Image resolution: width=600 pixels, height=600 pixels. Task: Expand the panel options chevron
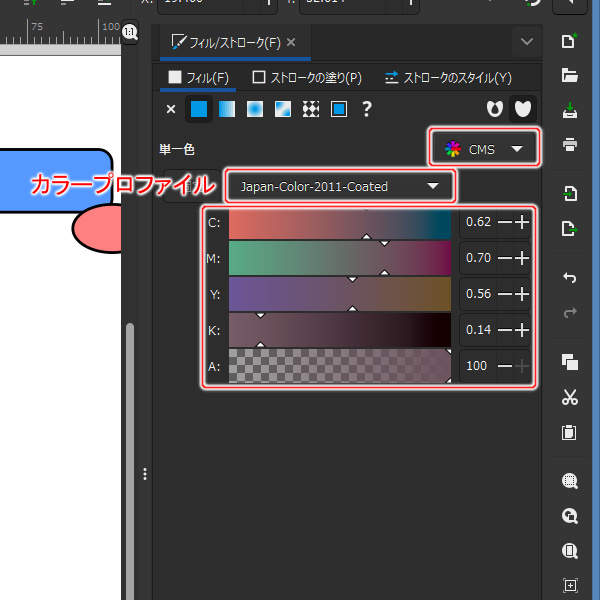click(x=527, y=41)
